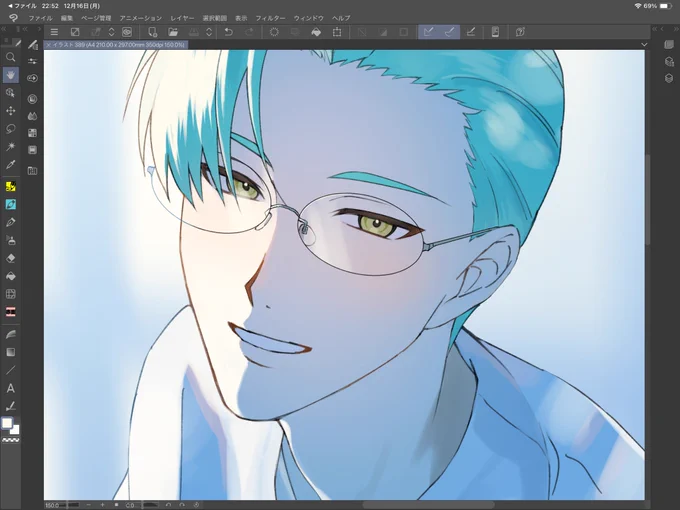Open the Tool Property sliders icon
The width and height of the screenshot is (680, 510).
tap(33, 61)
